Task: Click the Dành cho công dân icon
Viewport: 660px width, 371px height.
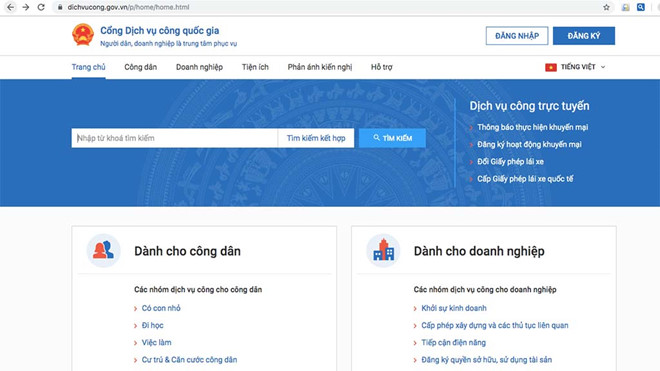Action: tap(104, 251)
